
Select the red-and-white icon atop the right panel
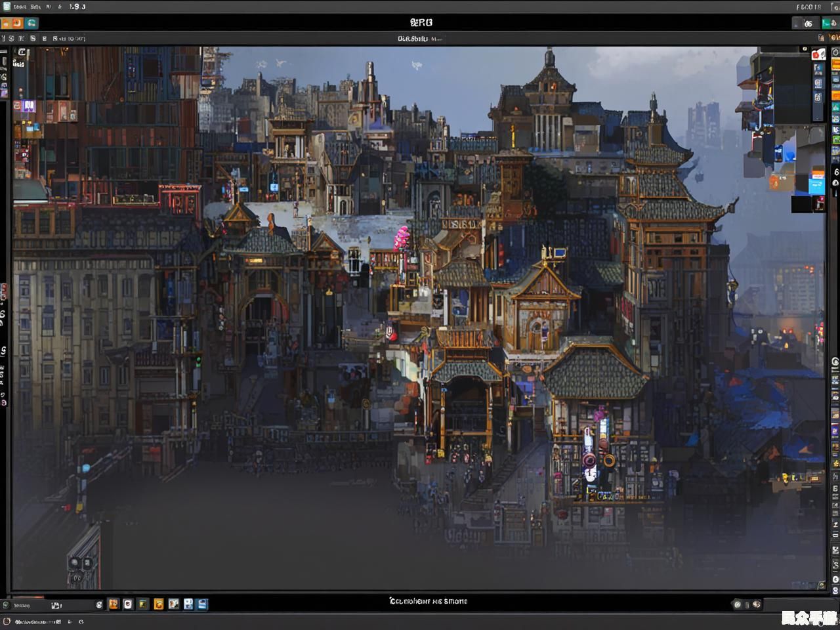[818, 54]
